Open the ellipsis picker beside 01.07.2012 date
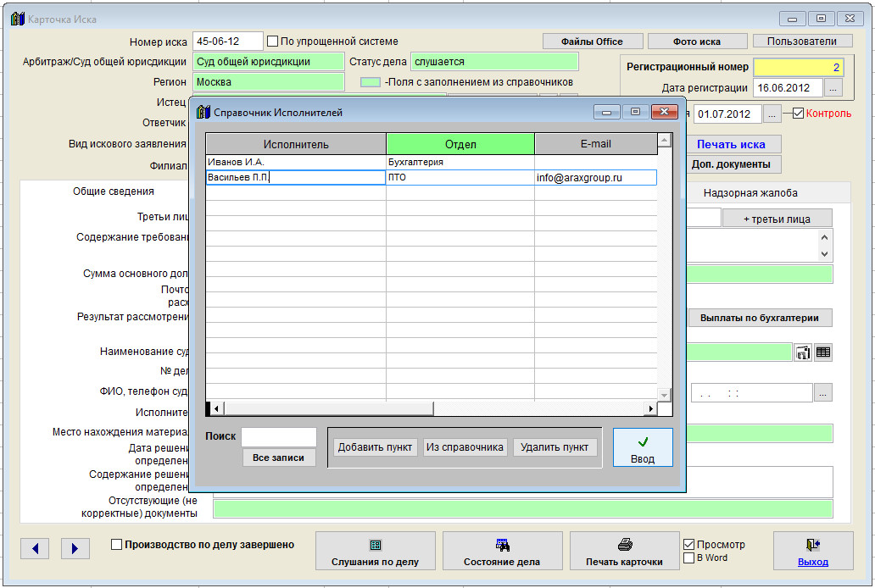875x588 pixels. point(772,114)
